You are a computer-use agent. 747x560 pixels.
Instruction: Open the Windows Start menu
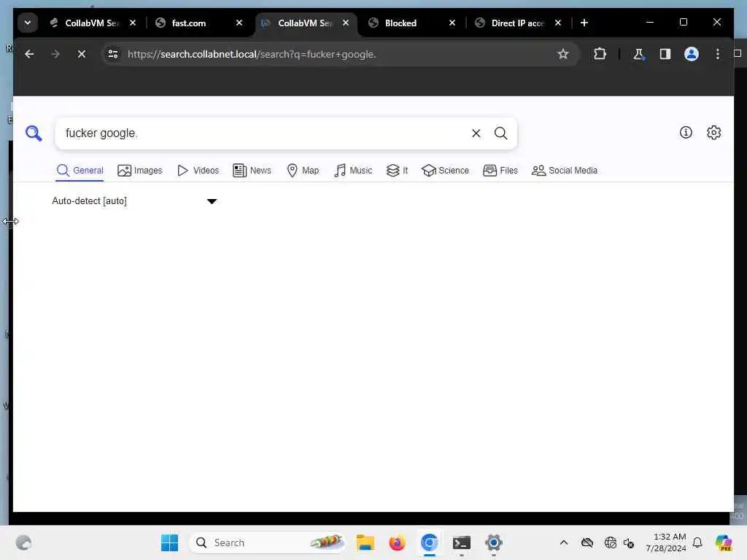point(169,542)
